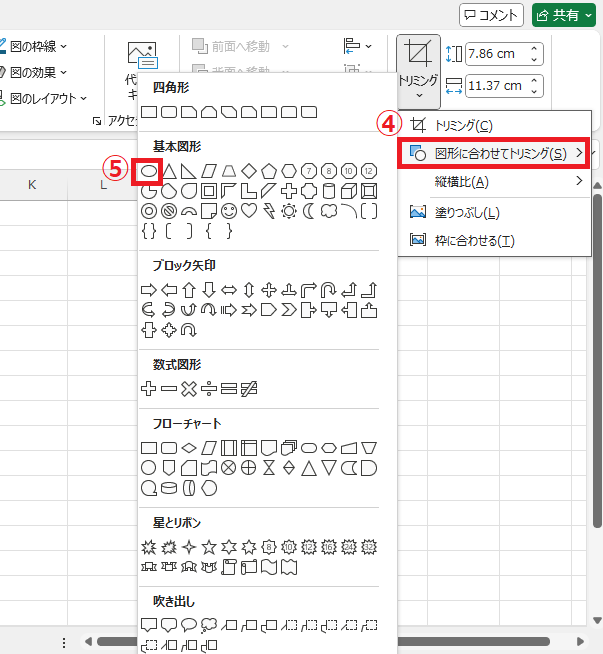This screenshot has height=654, width=603.
Task: Decrease the shape width 11.37 cm value
Action: coord(534,91)
